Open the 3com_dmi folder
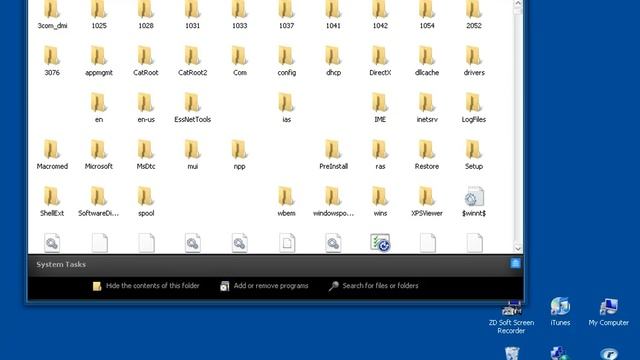Screen dimensions: 640x360 pos(52,15)
